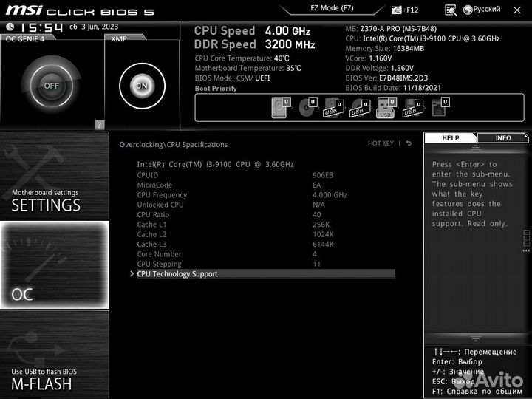Select the Cache L1 row
Screen dimensions: 532x399
point(266,225)
